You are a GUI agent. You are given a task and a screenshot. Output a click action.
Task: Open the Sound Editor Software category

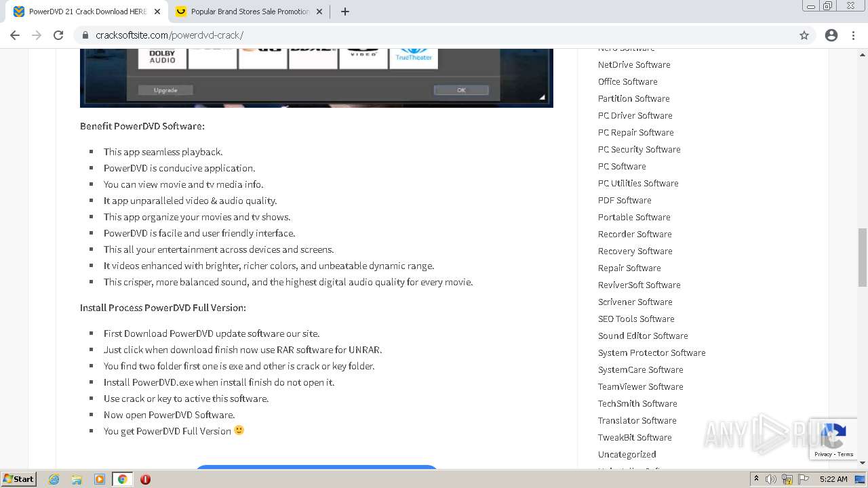pyautogui.click(x=643, y=335)
